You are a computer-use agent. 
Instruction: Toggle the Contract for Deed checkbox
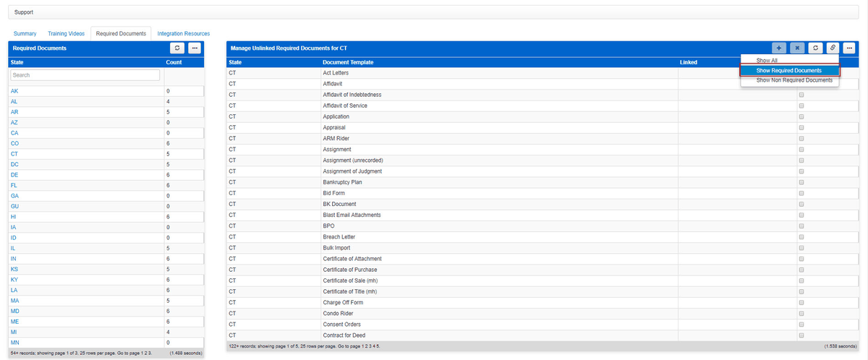pos(801,335)
